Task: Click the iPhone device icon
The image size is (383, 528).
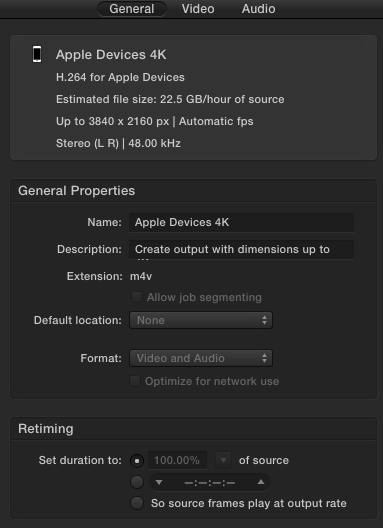Action: coord(37,54)
